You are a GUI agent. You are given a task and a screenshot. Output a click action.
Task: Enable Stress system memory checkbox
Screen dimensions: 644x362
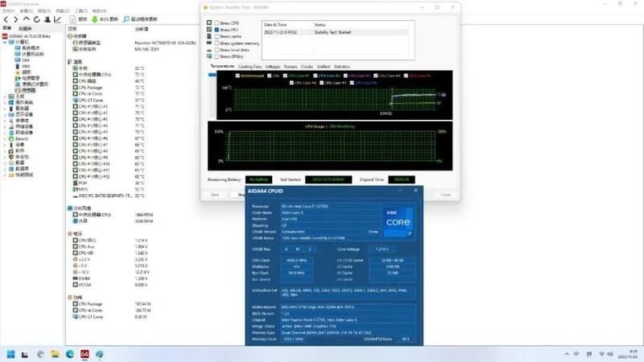pos(217,43)
